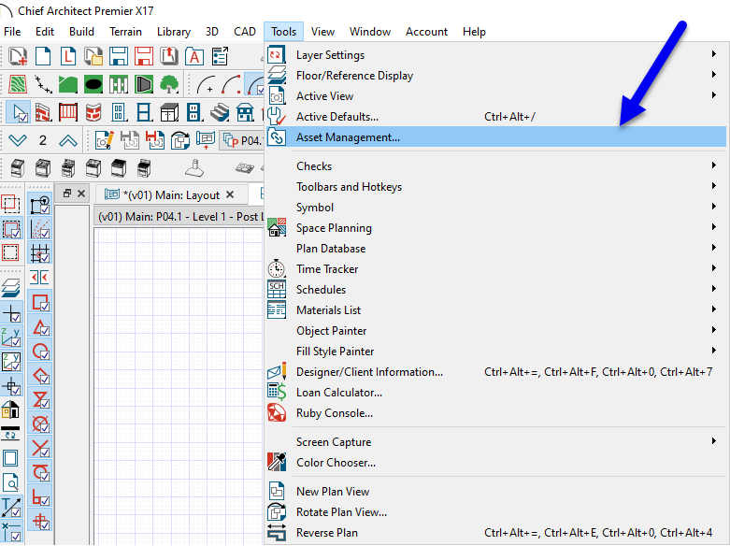Click the Send to Layout icon
This screenshot has height=560, width=730.
click(x=206, y=139)
